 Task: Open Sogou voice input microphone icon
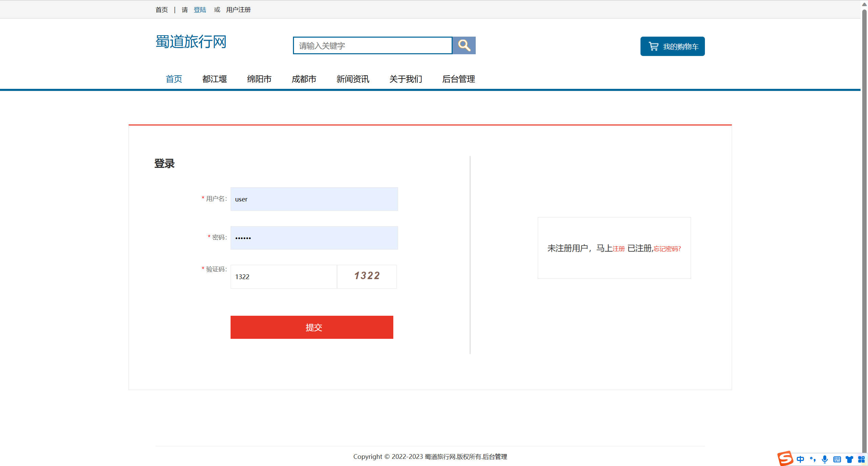point(824,459)
